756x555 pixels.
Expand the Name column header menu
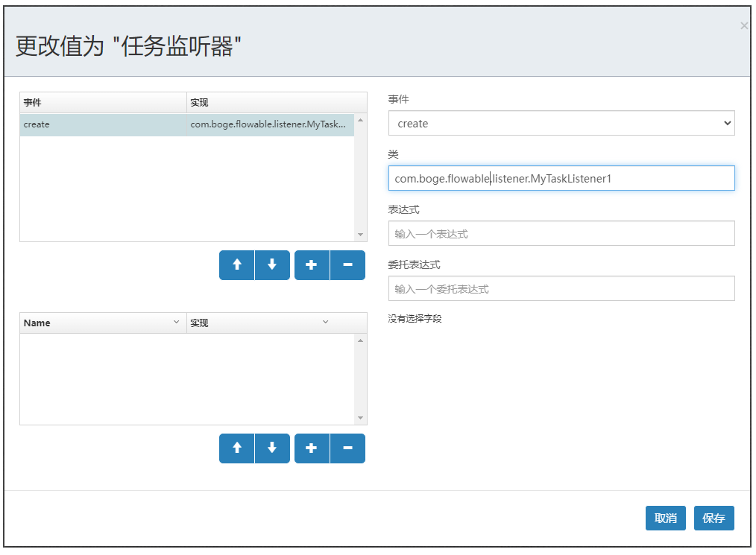(x=177, y=322)
